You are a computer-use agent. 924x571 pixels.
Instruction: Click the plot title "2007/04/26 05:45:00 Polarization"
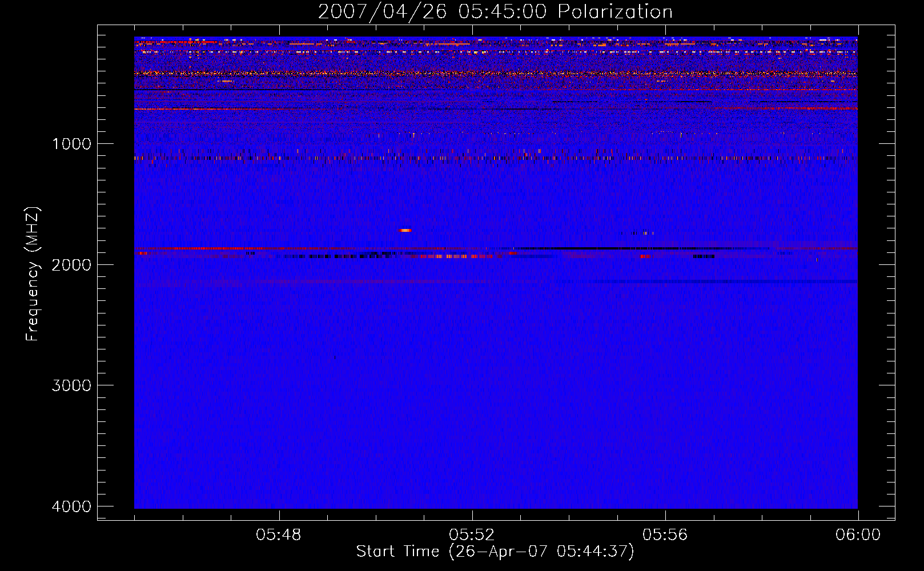pyautogui.click(x=495, y=11)
